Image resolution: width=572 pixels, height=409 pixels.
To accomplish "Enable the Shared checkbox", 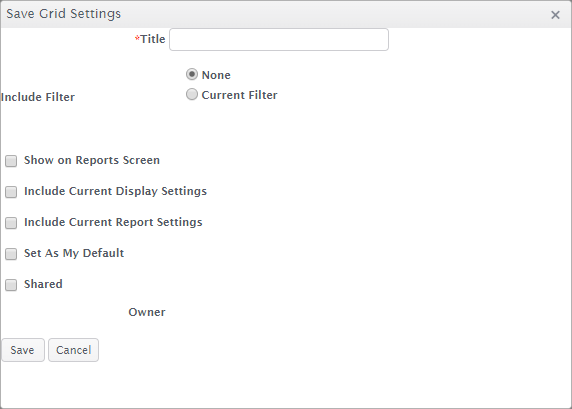I will click(11, 285).
